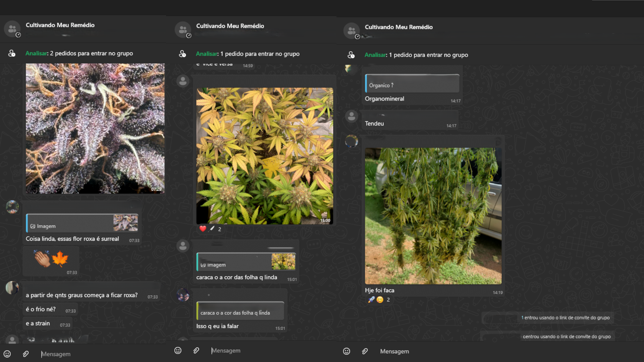Open emoji picker in left chat panel
644x362 pixels.
pyautogui.click(x=7, y=354)
